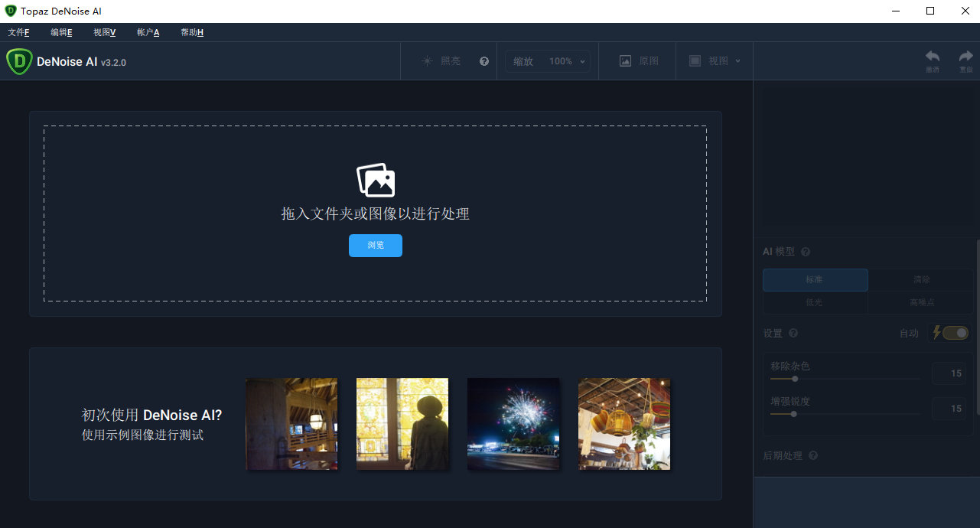Click the 原图 toolbar label
The image size is (980, 528).
click(649, 61)
